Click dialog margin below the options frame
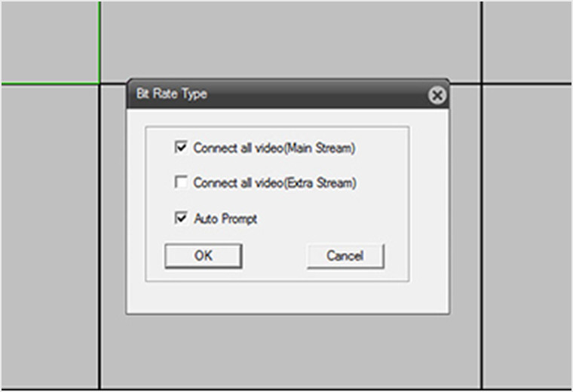The image size is (573, 392). (286, 298)
